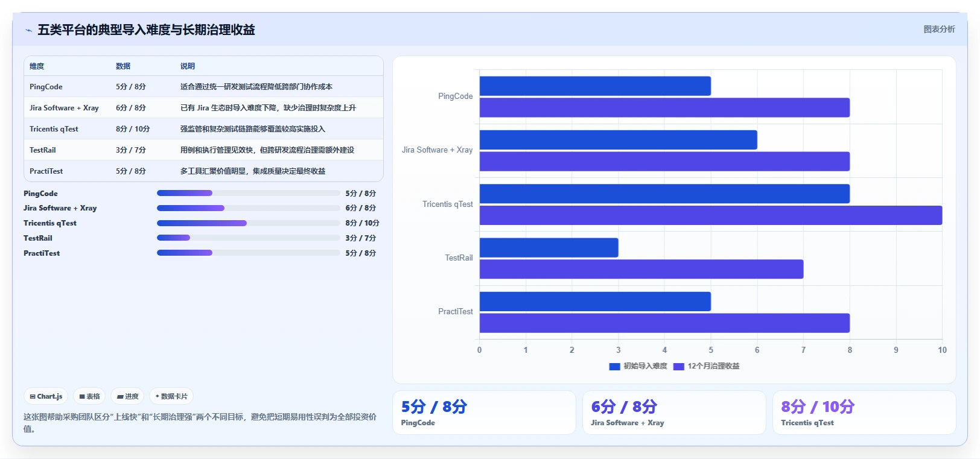The width and height of the screenshot is (980, 459).
Task: Click the blue 初始导入难度 legend color box
Action: click(615, 366)
